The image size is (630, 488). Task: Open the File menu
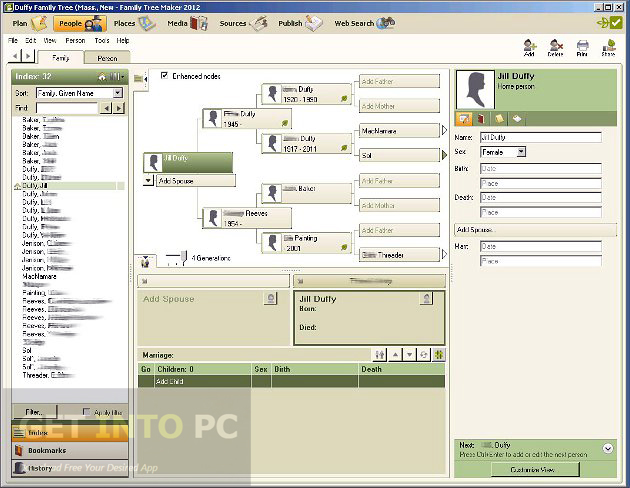[13, 41]
